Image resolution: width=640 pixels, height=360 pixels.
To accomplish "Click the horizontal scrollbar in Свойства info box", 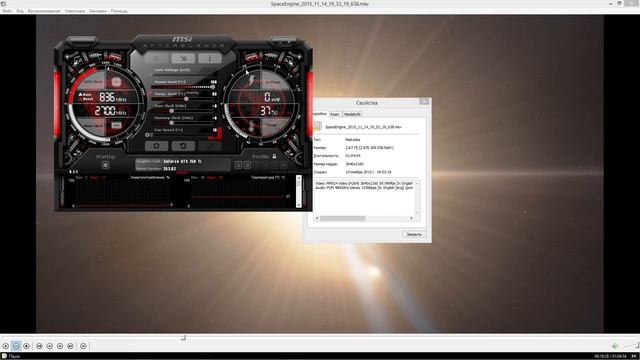I will click(x=363, y=218).
